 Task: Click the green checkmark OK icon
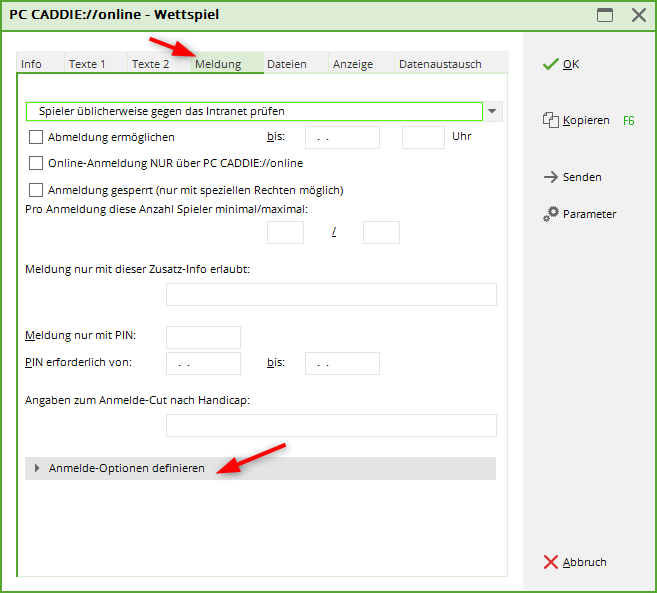click(549, 64)
